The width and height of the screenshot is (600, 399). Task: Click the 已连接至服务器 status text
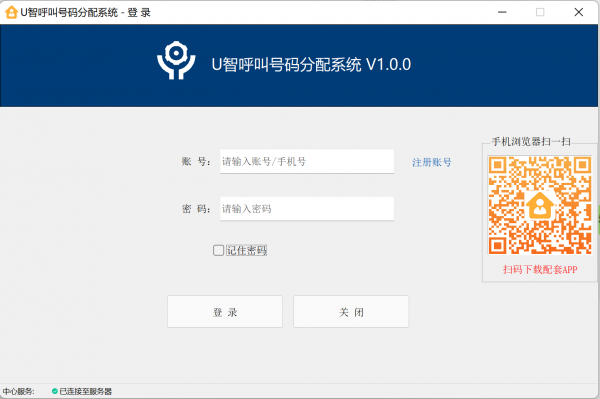pyautogui.click(x=86, y=391)
